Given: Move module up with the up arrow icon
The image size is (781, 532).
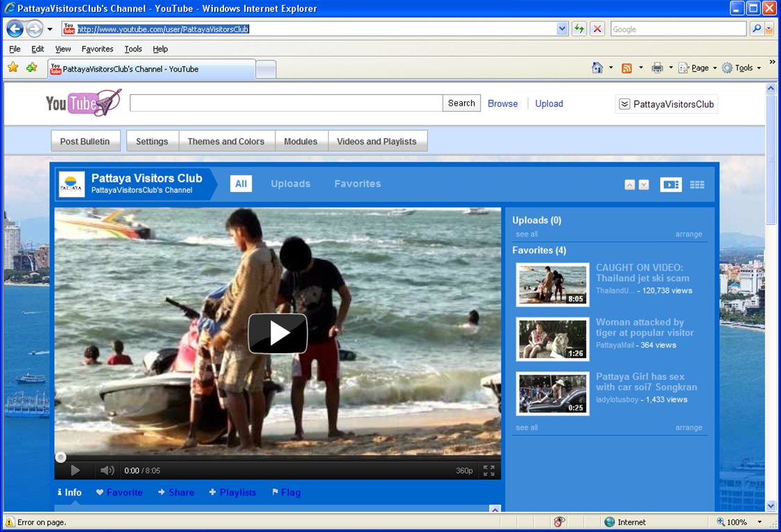Looking at the screenshot, I should (x=630, y=185).
